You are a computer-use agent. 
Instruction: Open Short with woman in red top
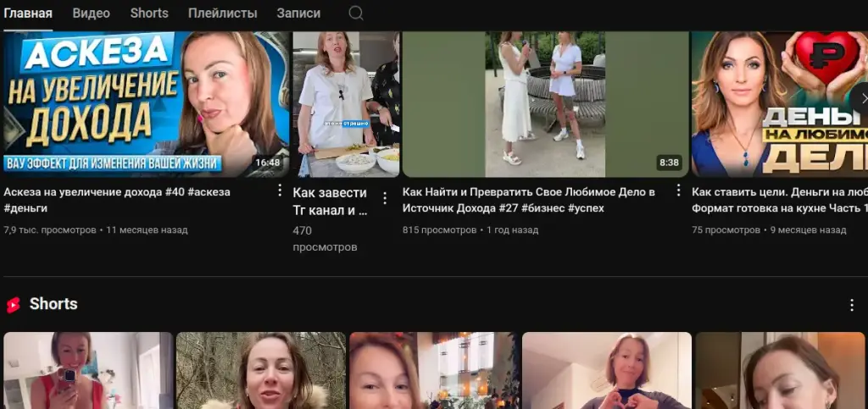tap(88, 370)
